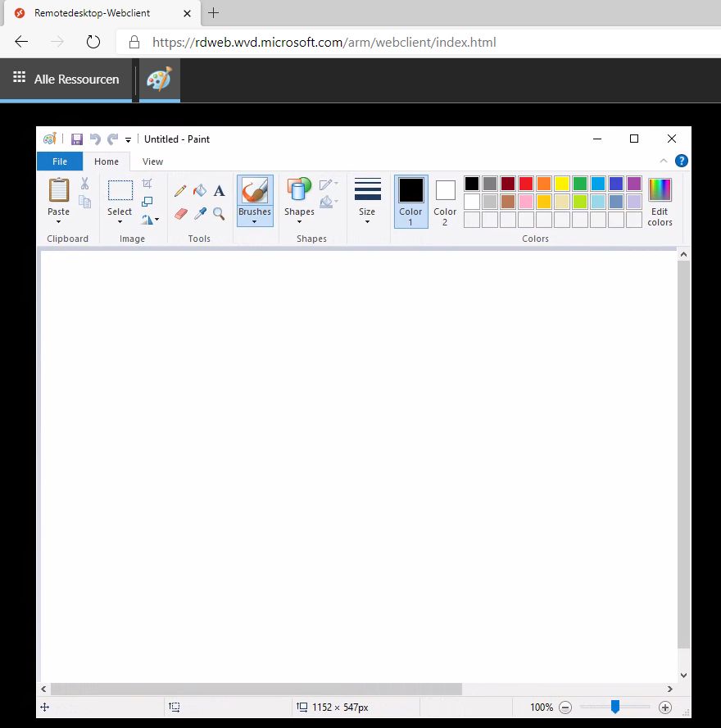Pick the orange color swatch
This screenshot has height=728, width=721.
point(544,184)
